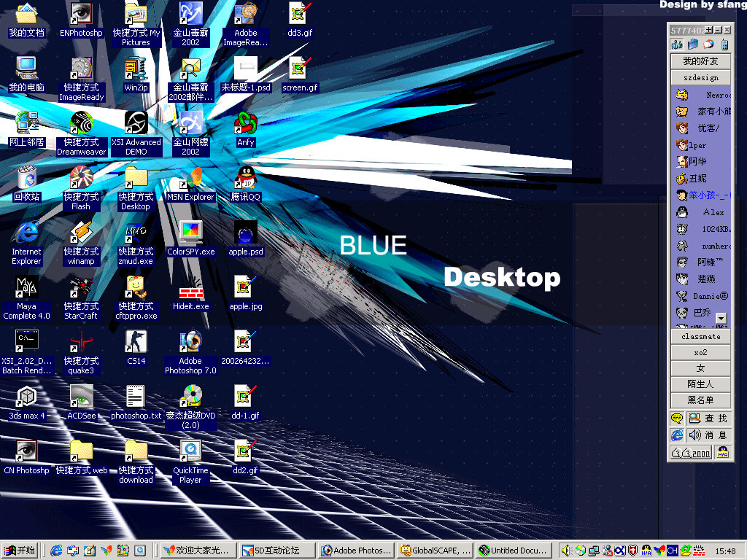Click the 查找 search button in QQ
Screen dimensions: 747x560
[708, 419]
